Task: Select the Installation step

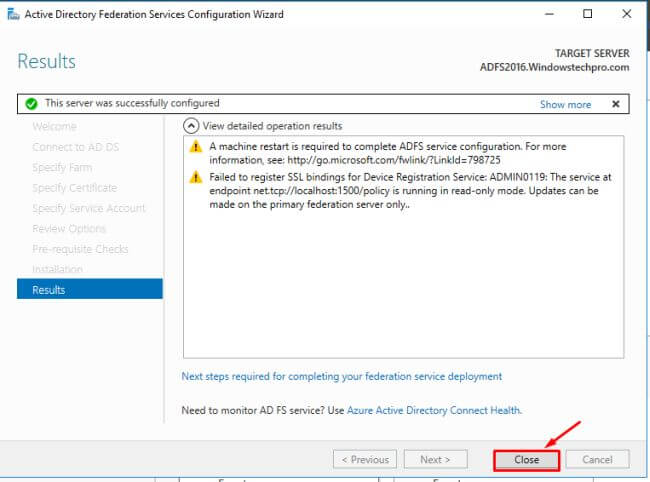Action: pos(57,269)
